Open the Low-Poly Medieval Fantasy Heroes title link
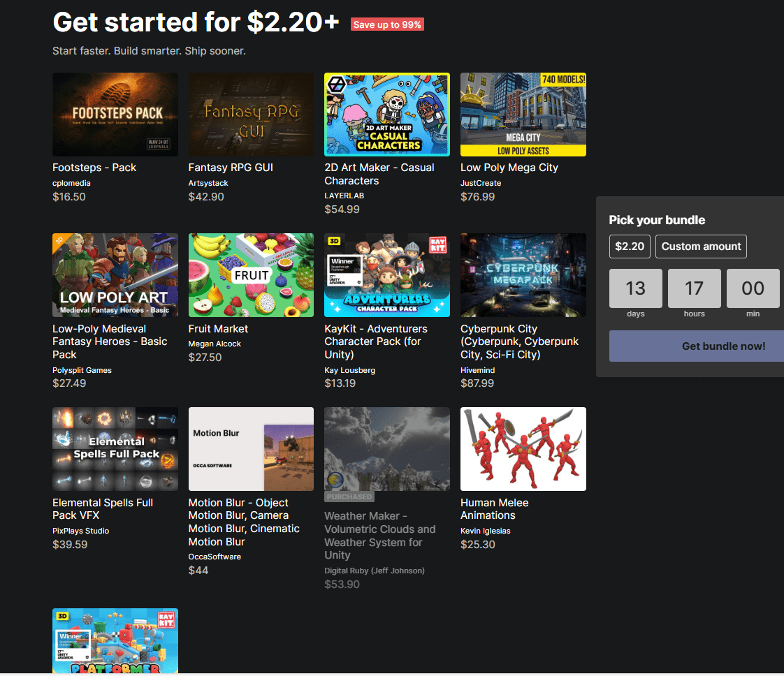The image size is (784, 676). [110, 341]
